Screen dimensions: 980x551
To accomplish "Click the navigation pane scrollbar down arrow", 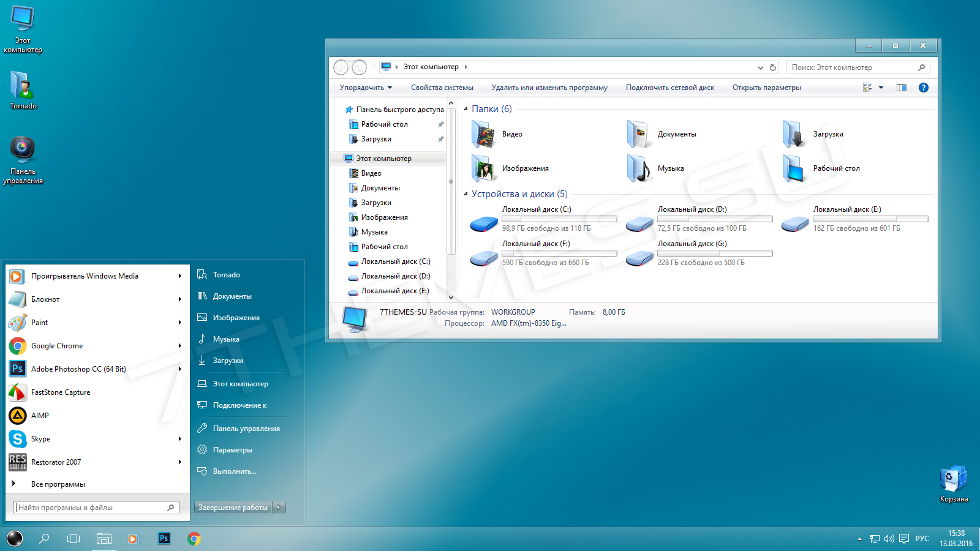I will click(451, 297).
